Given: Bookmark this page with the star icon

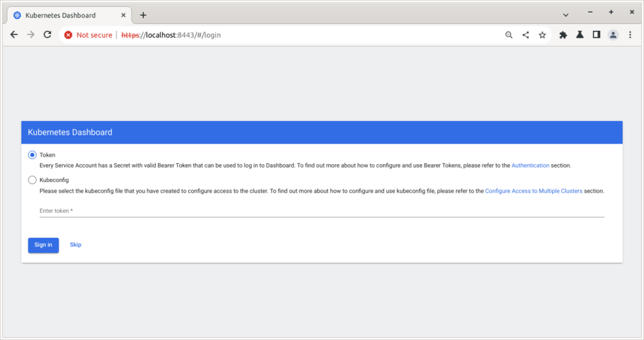Looking at the screenshot, I should [542, 35].
